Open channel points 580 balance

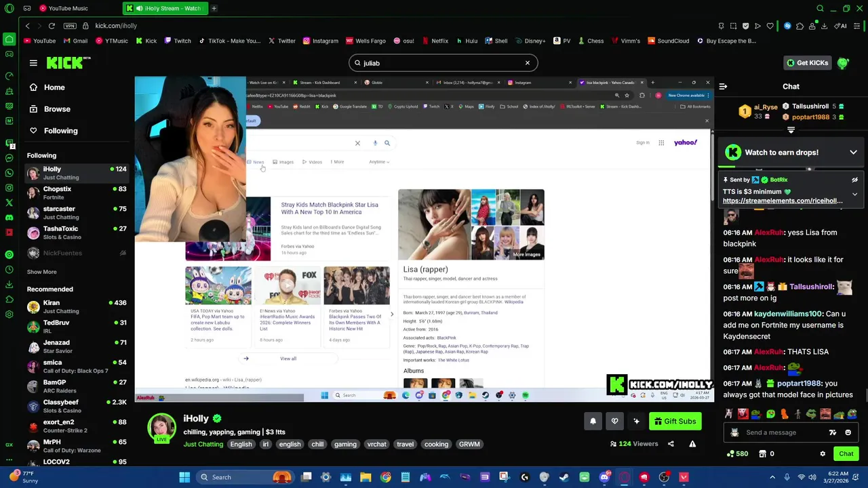(736, 454)
